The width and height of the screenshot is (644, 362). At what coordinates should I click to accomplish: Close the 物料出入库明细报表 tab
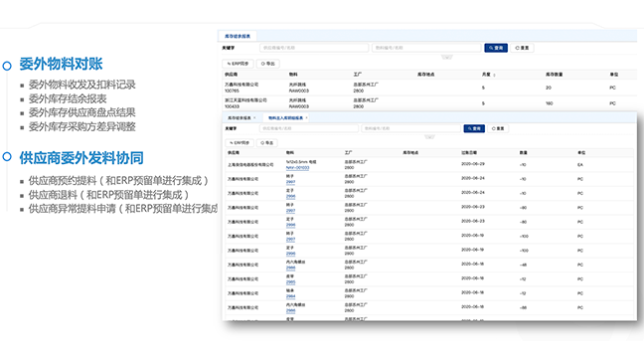pyautogui.click(x=306, y=118)
